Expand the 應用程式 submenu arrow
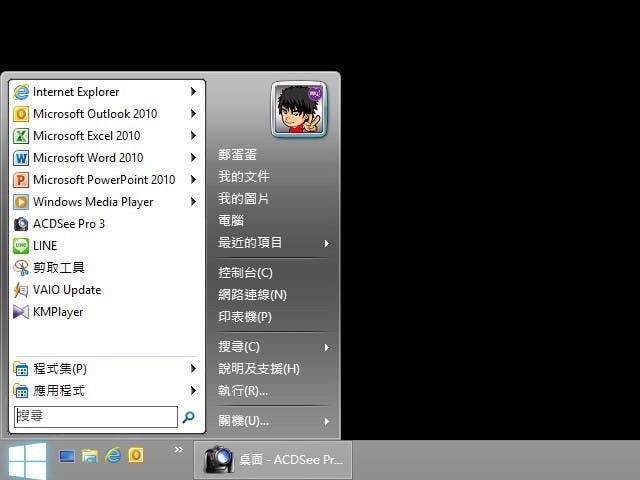640x480 pixels. click(193, 391)
